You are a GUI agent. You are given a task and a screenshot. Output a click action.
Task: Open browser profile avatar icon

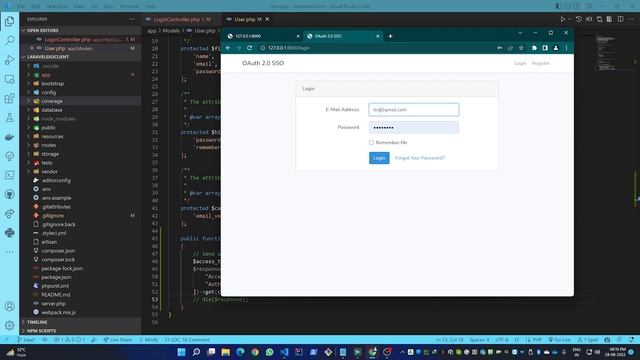556,48
